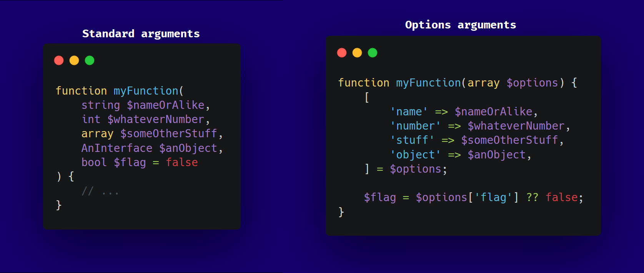The image size is (644, 273).
Task: Click the green dot on Options arguments window
Action: click(373, 53)
